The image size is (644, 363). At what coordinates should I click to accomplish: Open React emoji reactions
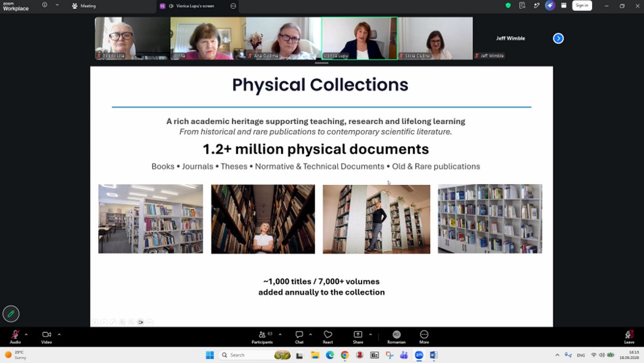pos(328,337)
